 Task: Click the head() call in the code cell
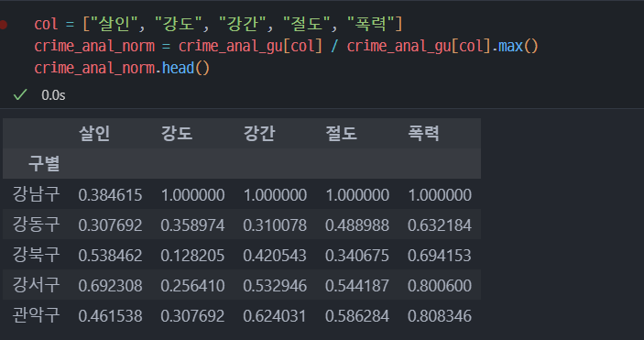(x=186, y=68)
